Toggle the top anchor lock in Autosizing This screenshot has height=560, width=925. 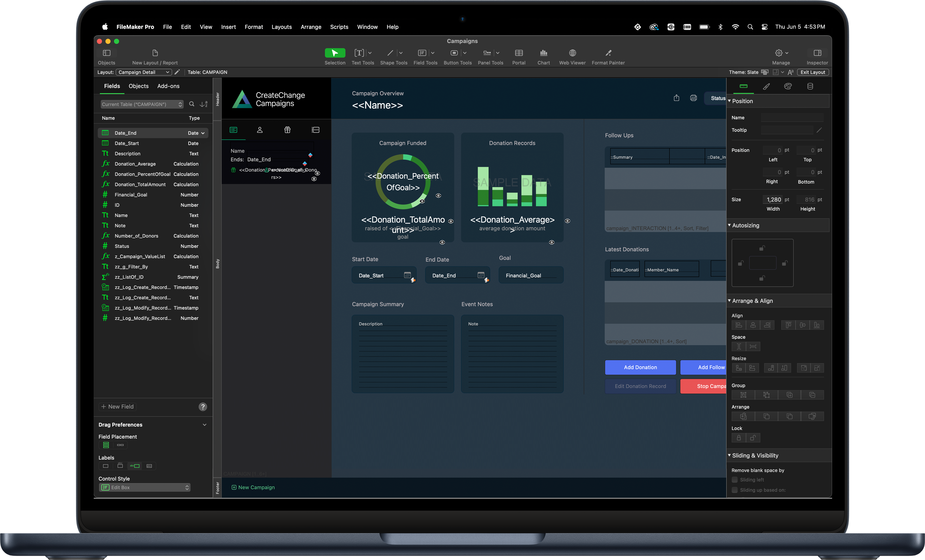pos(762,248)
